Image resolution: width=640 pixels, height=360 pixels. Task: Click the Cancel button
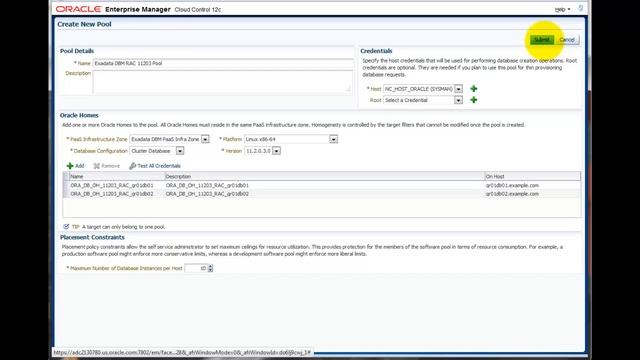pos(567,40)
